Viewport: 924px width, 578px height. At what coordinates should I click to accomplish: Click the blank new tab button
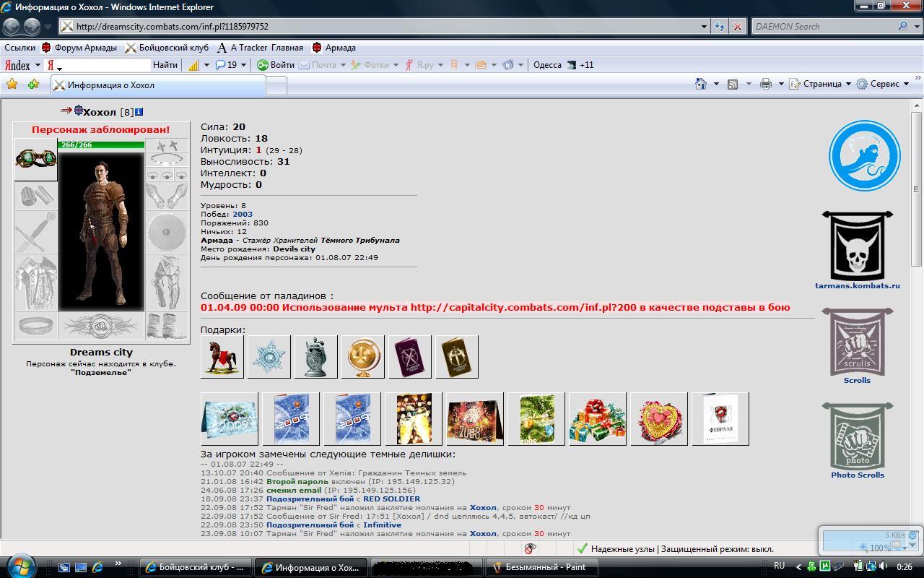[276, 85]
